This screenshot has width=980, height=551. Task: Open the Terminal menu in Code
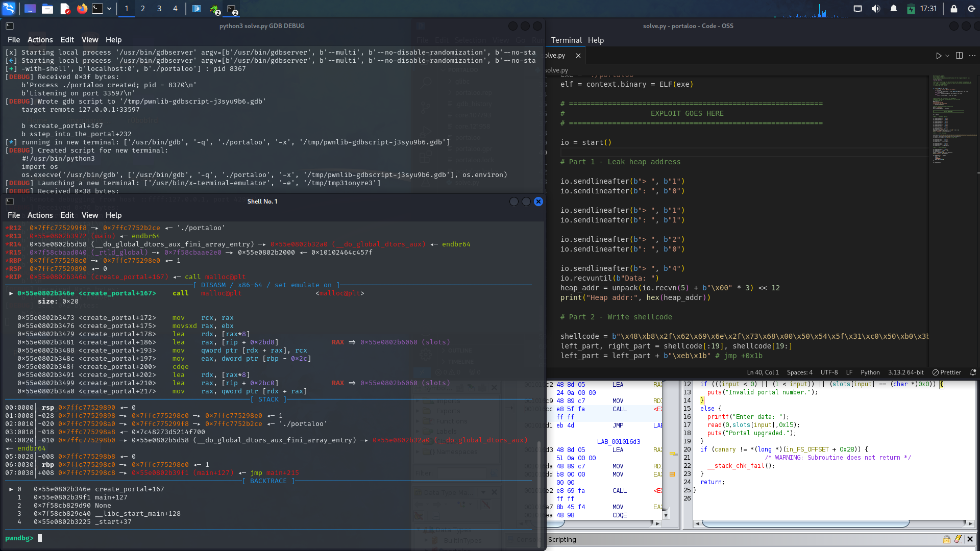pos(566,40)
